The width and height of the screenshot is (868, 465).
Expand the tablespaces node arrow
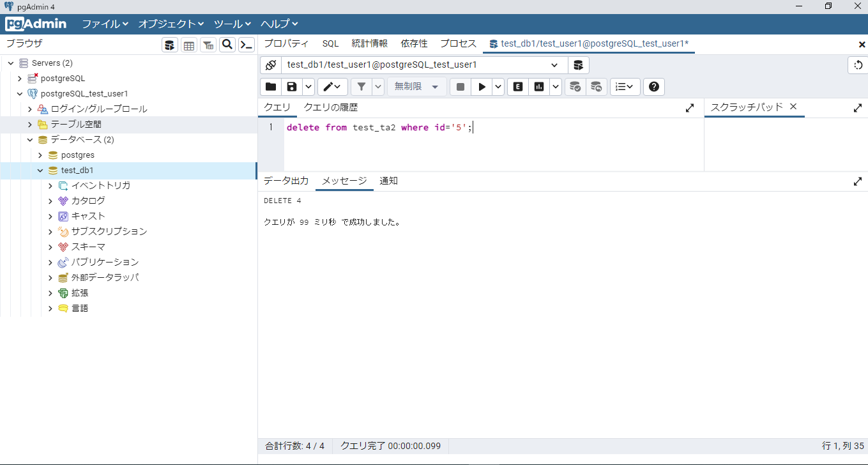pos(30,125)
